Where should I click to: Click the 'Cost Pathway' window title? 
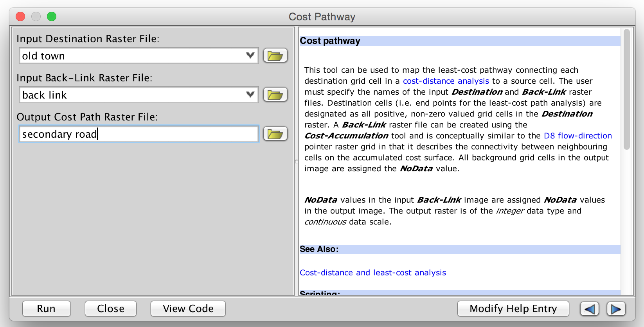pos(322,17)
